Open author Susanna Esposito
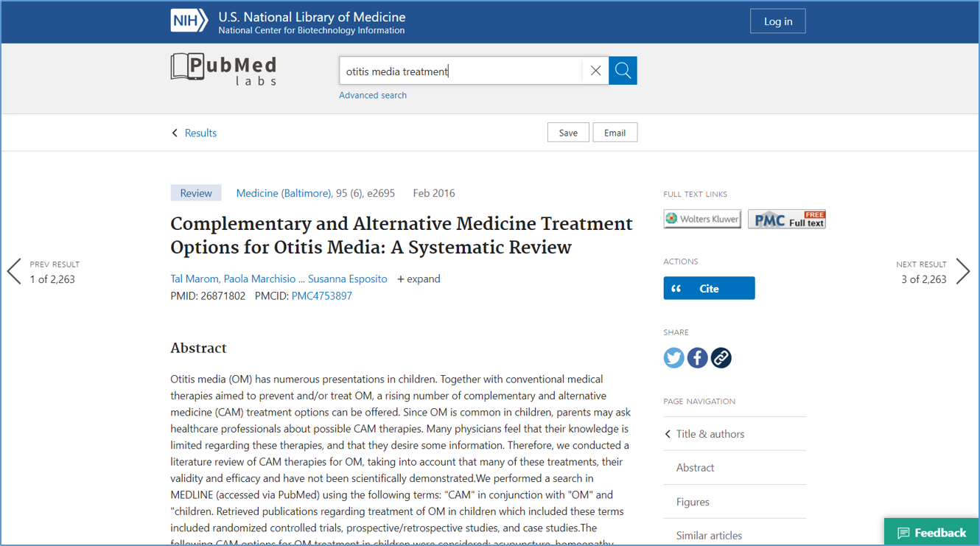This screenshot has height=546, width=980. 348,279
